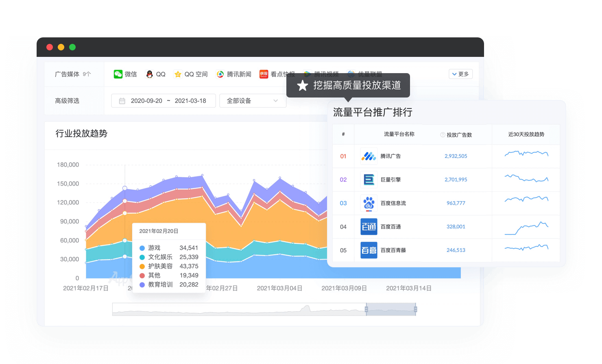Click the 流量平台名称 column header
602x364 pixels.
(399, 134)
